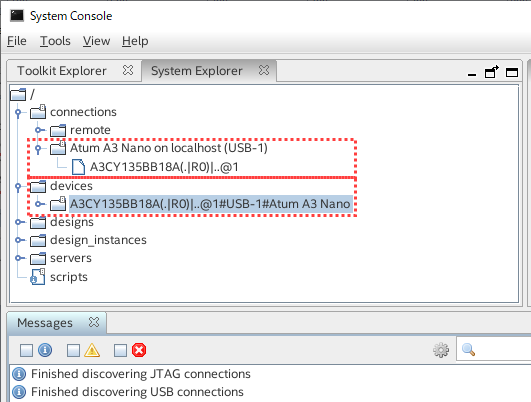Detach the System Explorer panel
531x402 pixels.
pyautogui.click(x=492, y=72)
